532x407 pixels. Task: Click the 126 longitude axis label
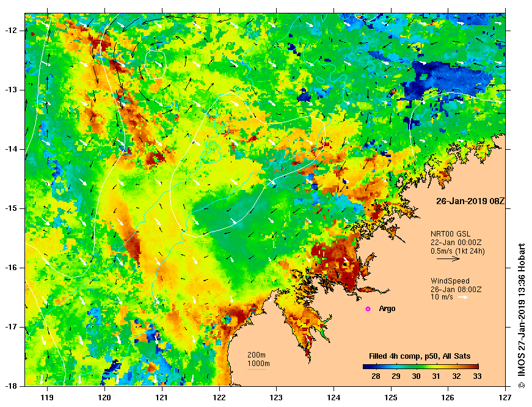pos(448,397)
